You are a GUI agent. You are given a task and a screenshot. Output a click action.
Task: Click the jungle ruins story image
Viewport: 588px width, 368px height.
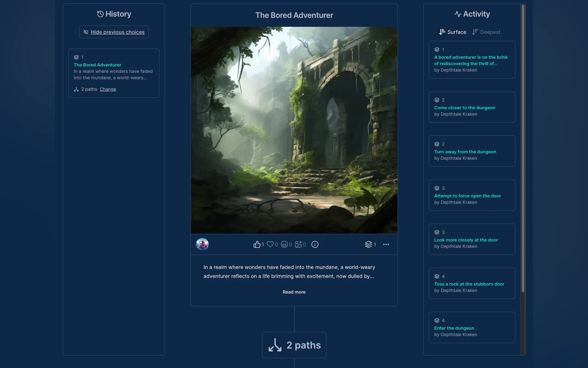tap(294, 130)
